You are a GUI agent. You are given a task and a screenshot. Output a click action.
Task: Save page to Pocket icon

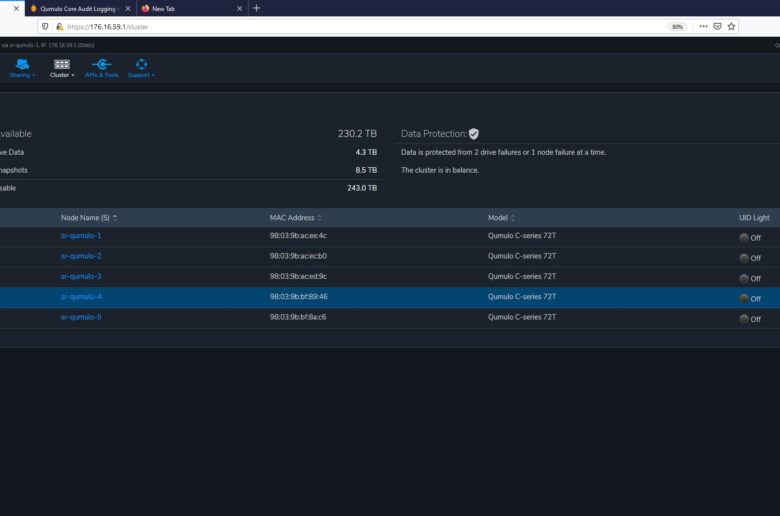coord(717,26)
